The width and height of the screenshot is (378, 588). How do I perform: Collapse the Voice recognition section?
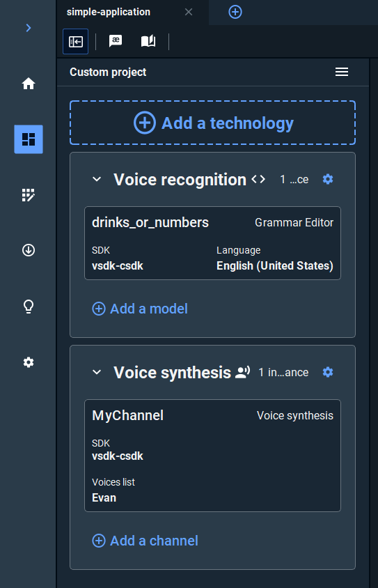tap(97, 179)
